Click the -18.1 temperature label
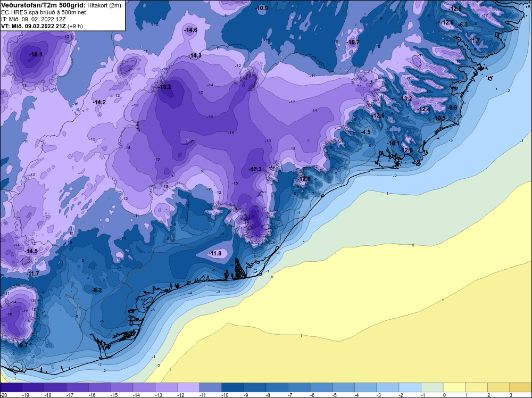This screenshot has height=398, width=532. 36,54
